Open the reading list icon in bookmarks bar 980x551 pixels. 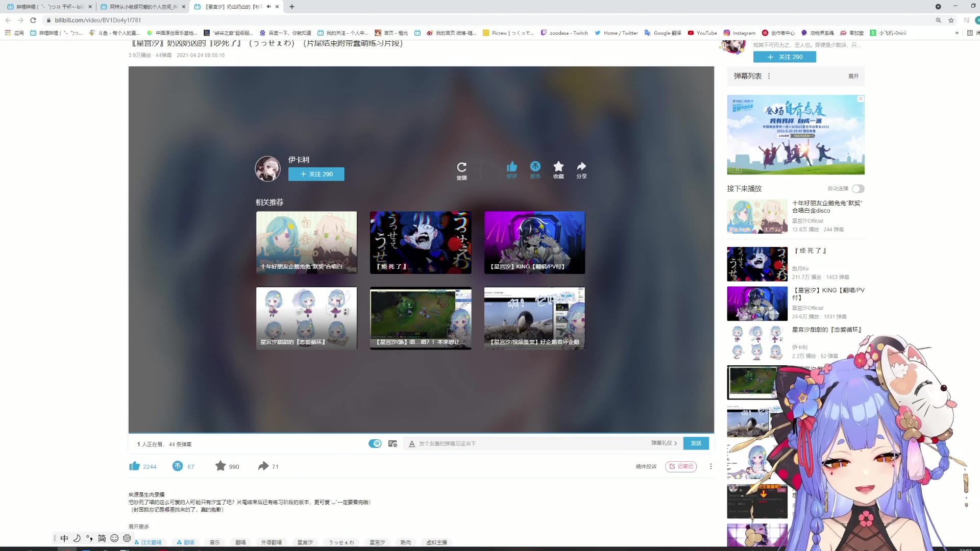point(970,33)
